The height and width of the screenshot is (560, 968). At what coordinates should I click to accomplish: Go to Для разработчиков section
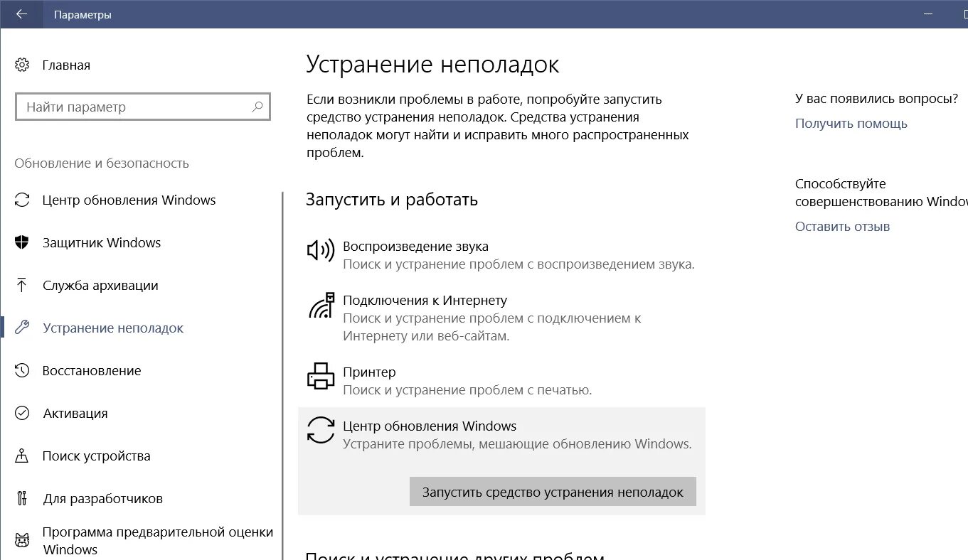pos(103,499)
